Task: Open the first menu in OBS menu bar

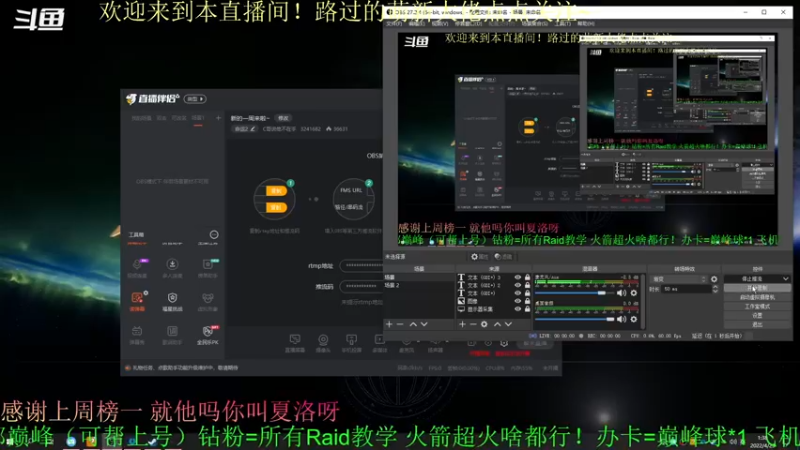Action: coord(394,23)
